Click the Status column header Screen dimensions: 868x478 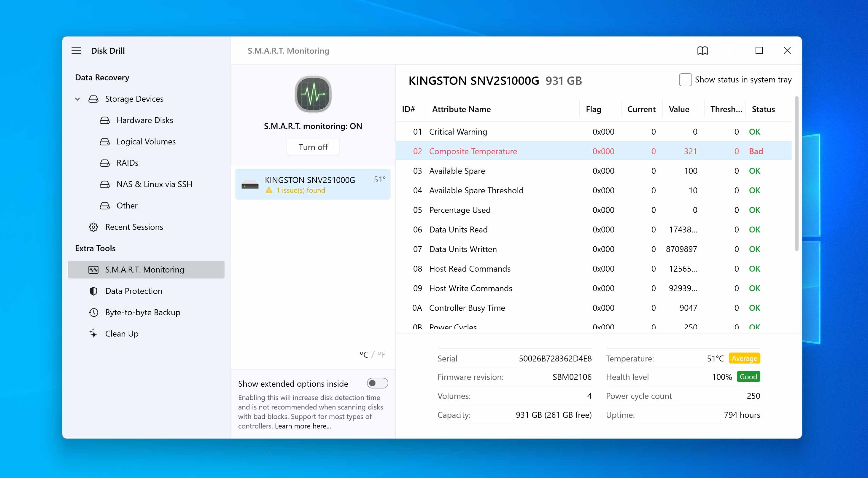763,109
